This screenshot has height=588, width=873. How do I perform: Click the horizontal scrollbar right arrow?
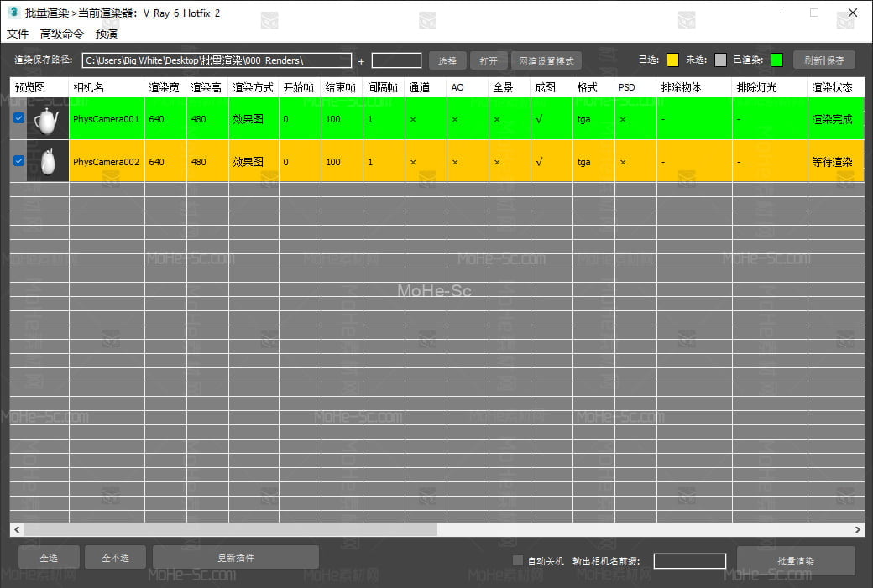click(x=857, y=529)
